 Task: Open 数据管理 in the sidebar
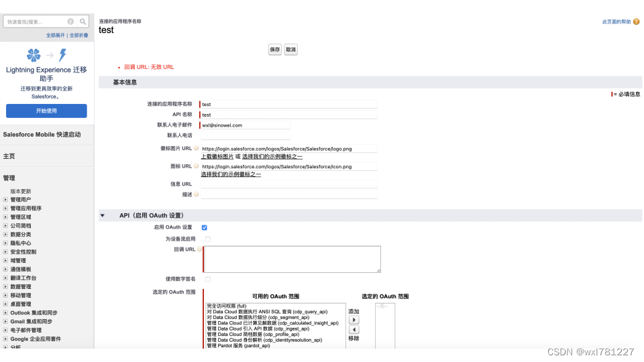[21, 286]
